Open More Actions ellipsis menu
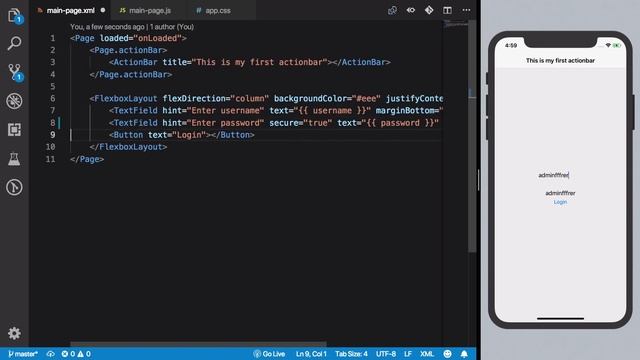This screenshot has width=640, height=360. [466, 10]
